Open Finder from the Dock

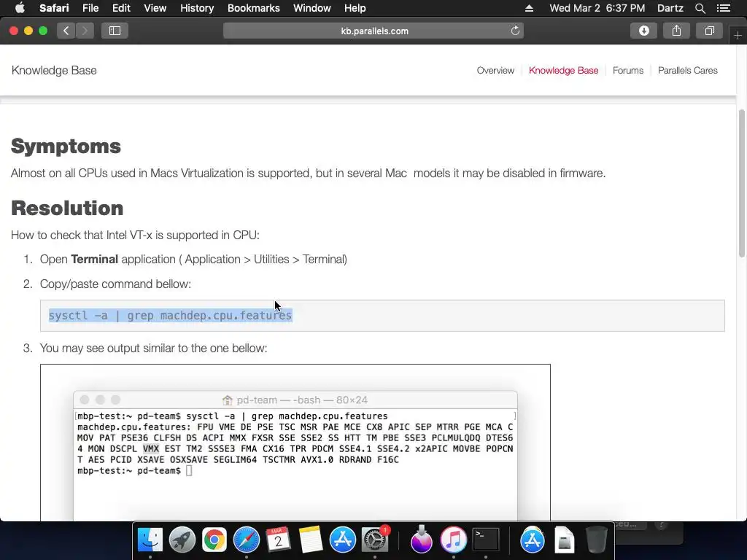[x=150, y=540]
